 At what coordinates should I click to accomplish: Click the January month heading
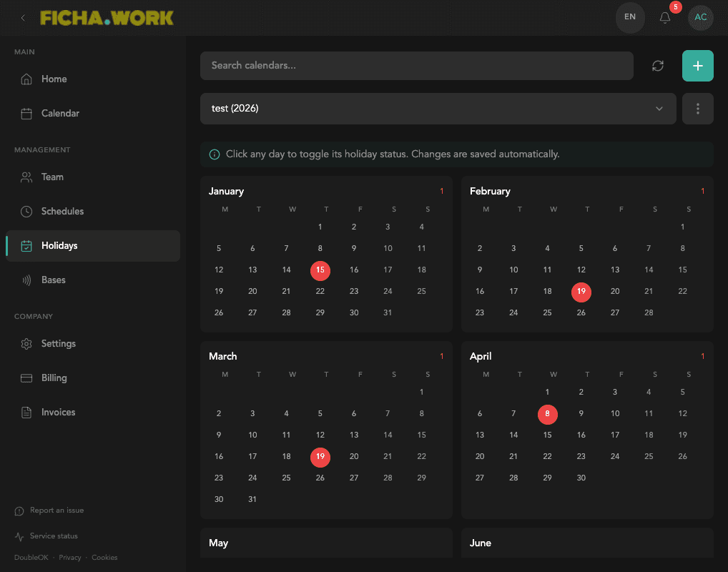click(x=226, y=192)
